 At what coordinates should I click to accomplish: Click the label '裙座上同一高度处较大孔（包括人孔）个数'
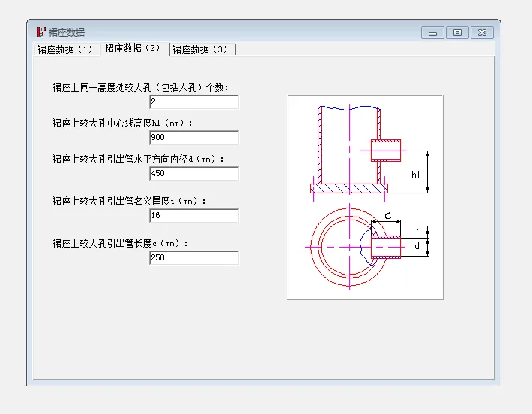point(140,87)
